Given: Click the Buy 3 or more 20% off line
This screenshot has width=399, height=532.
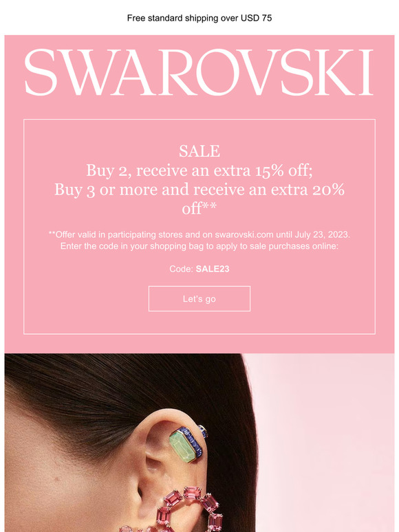Looking at the screenshot, I should 199,199.
